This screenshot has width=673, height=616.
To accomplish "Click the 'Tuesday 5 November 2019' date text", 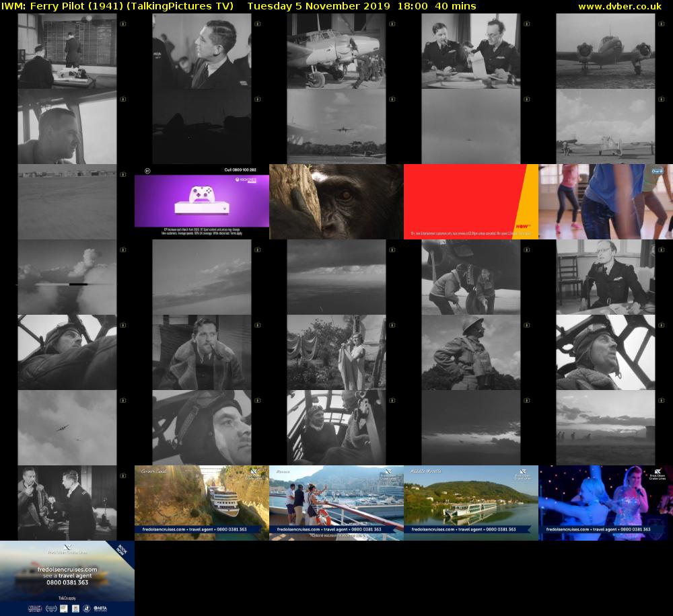I will pos(318,6).
